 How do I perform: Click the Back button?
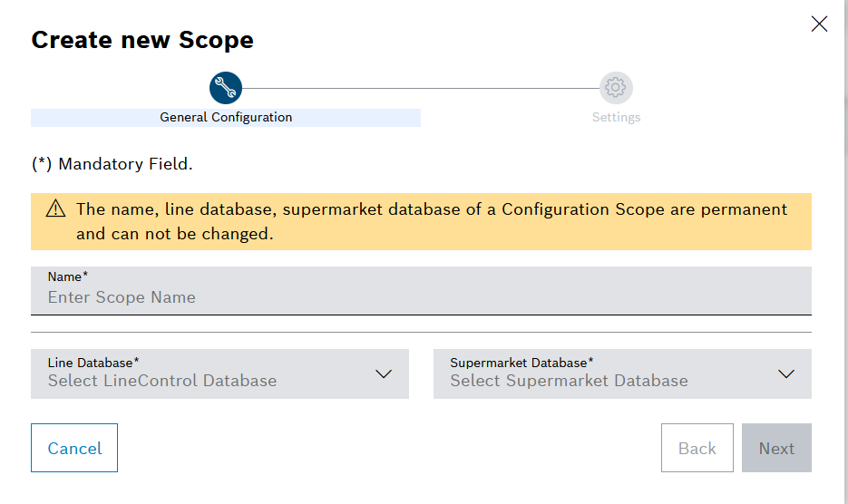point(697,448)
